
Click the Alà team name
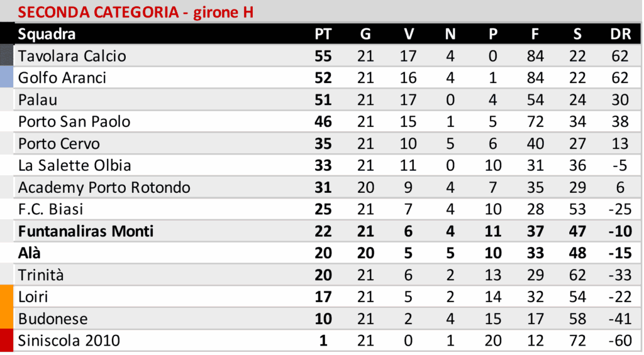click(x=30, y=253)
